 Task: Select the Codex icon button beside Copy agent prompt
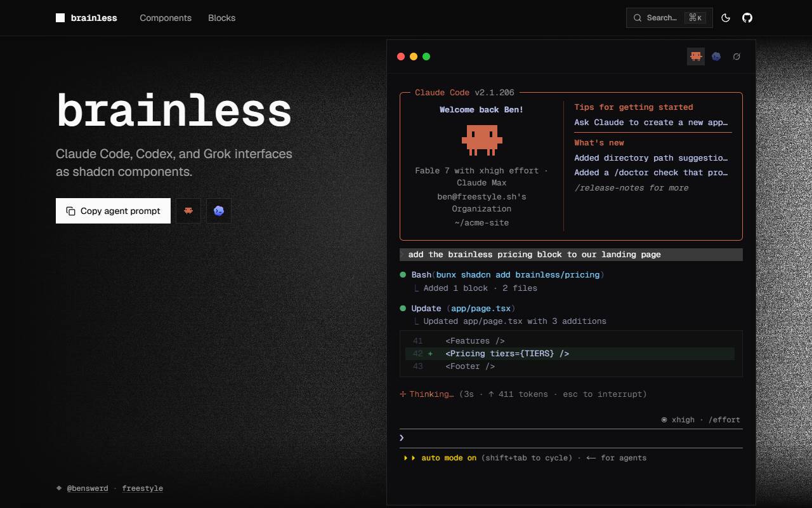point(219,211)
